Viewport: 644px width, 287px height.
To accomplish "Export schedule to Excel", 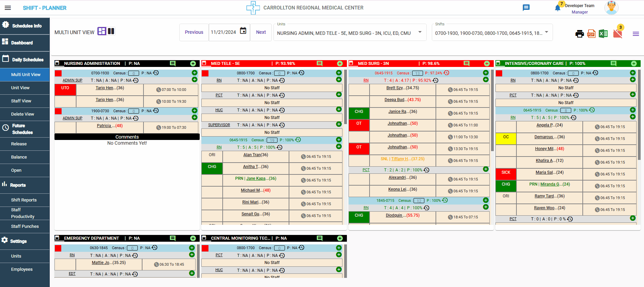I will (x=603, y=34).
